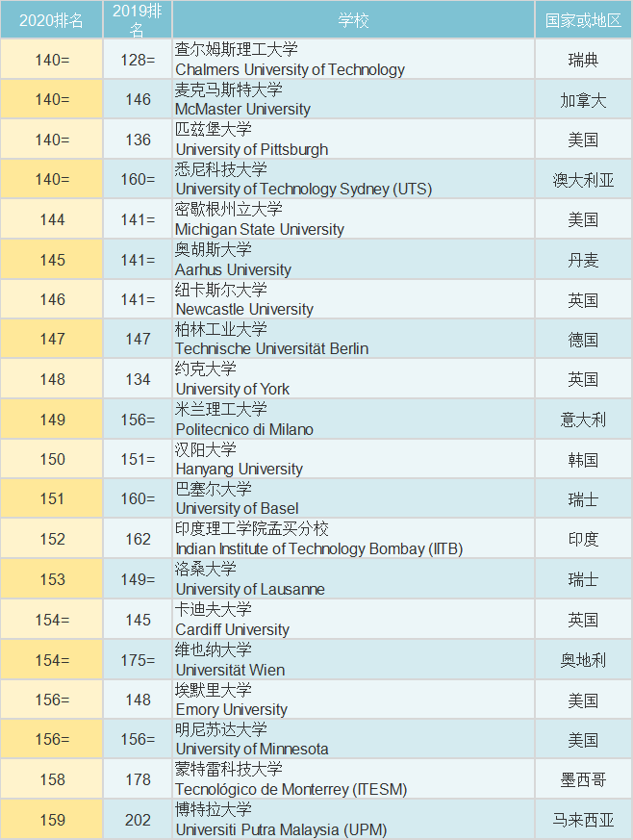Click 2019 rank 175= cell
This screenshot has width=633, height=840.
138,660
